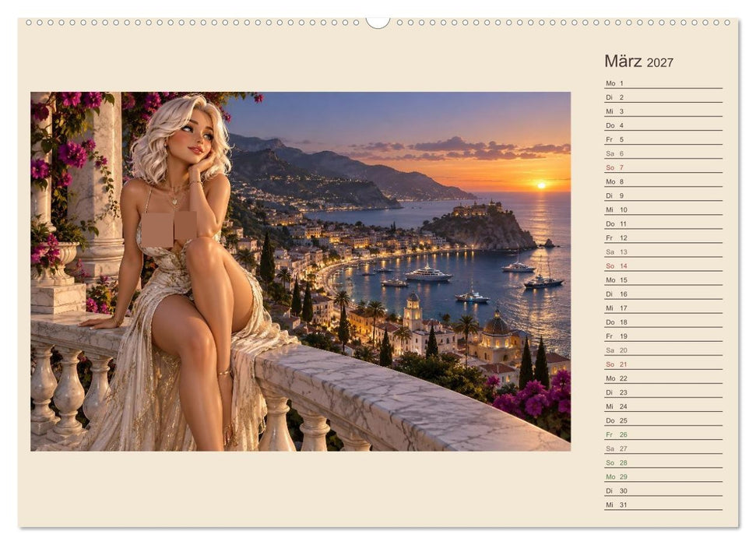
Task: Select the Fr 19 calendar row
Action: pyautogui.click(x=663, y=336)
